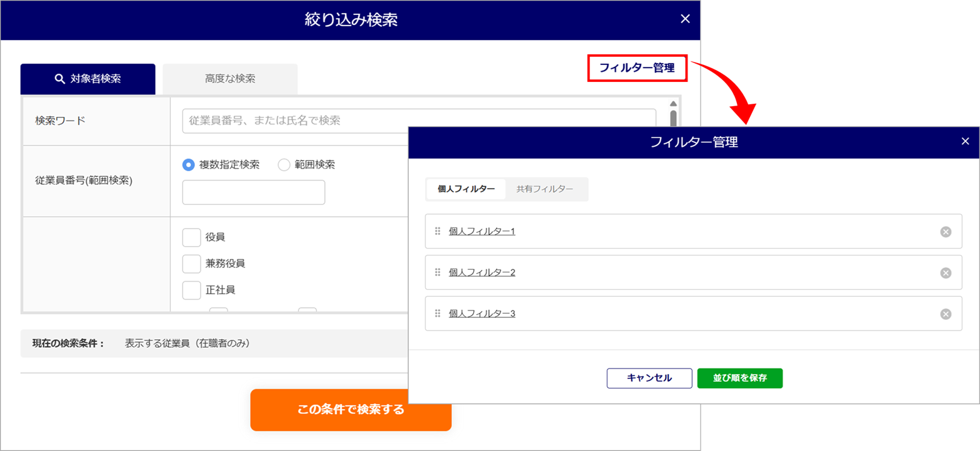Grab the drag handle of 個人フィルター1
The width and height of the screenshot is (980, 451).
tap(437, 232)
